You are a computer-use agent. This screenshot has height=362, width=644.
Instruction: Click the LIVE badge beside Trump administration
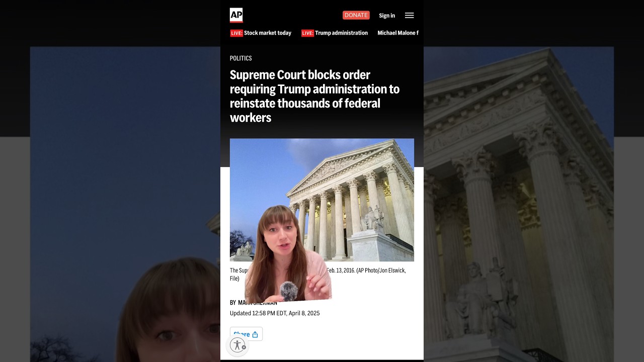pos(307,33)
